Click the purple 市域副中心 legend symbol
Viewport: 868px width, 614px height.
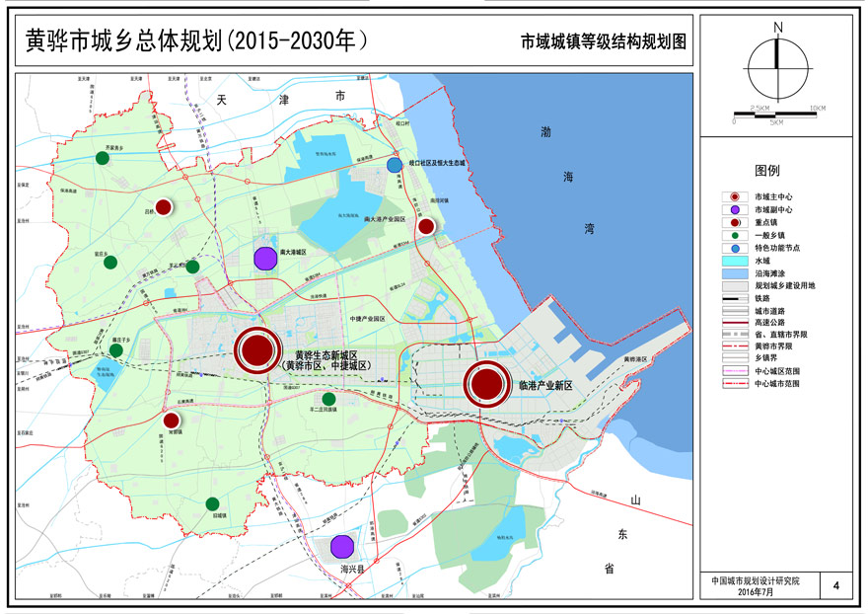[x=735, y=210]
